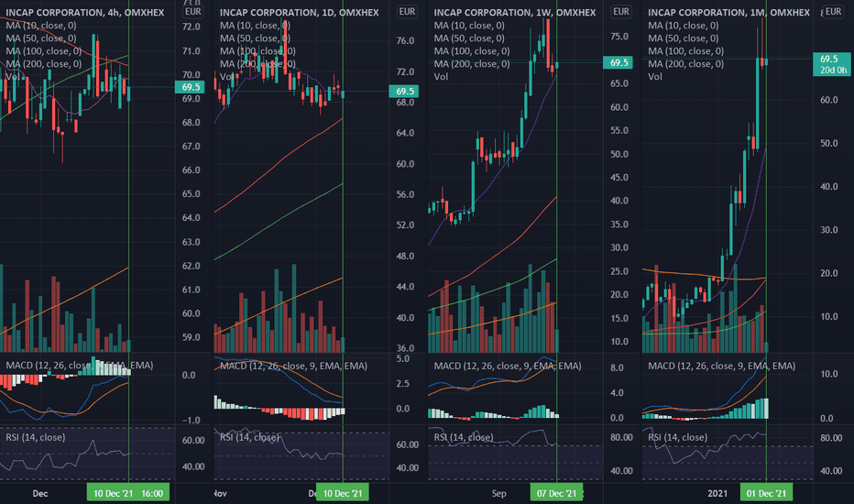Select the INCAP CORPORATION 1M chart title
854x504 pixels.
[728, 12]
